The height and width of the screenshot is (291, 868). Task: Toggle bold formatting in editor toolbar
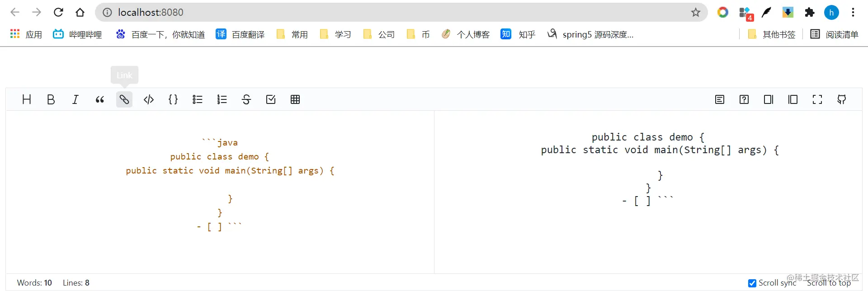click(x=51, y=99)
